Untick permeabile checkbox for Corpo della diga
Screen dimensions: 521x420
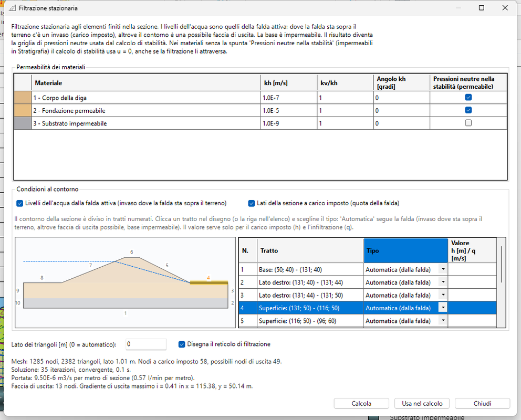coord(468,97)
